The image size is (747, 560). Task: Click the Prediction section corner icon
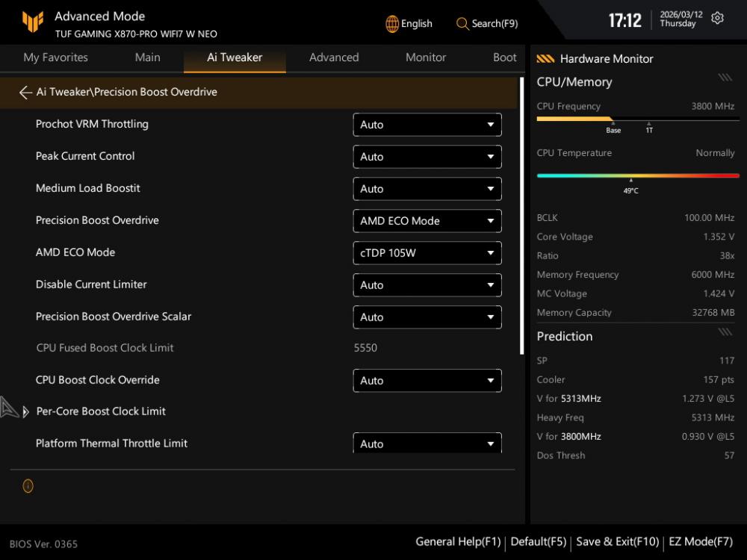point(724,332)
